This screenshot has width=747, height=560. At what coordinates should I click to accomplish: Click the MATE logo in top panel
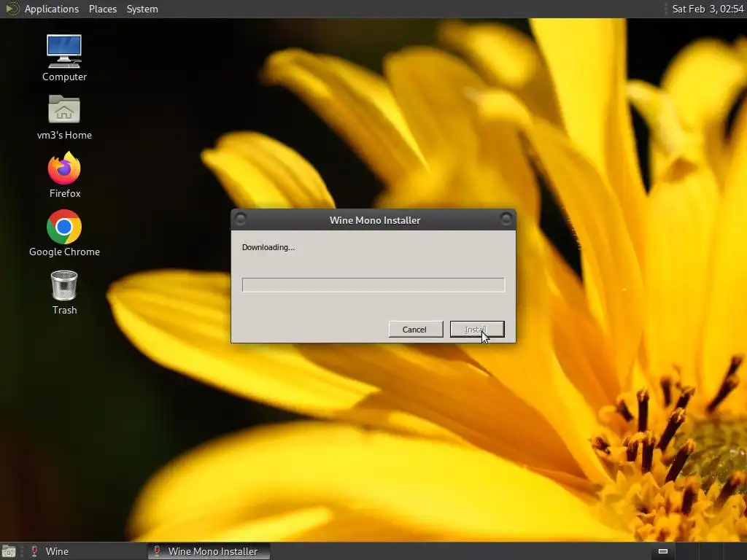(x=12, y=9)
